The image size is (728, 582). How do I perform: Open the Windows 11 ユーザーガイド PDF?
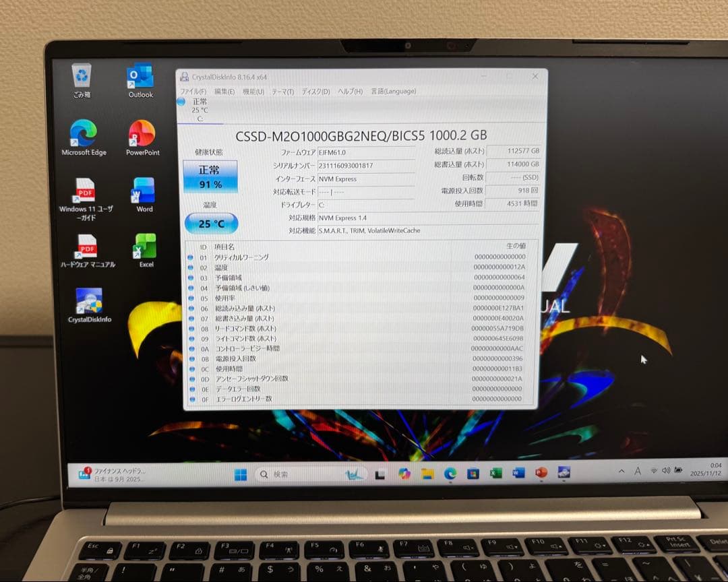point(84,191)
